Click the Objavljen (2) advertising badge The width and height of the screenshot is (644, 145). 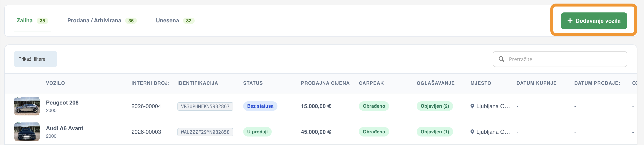coord(435,106)
